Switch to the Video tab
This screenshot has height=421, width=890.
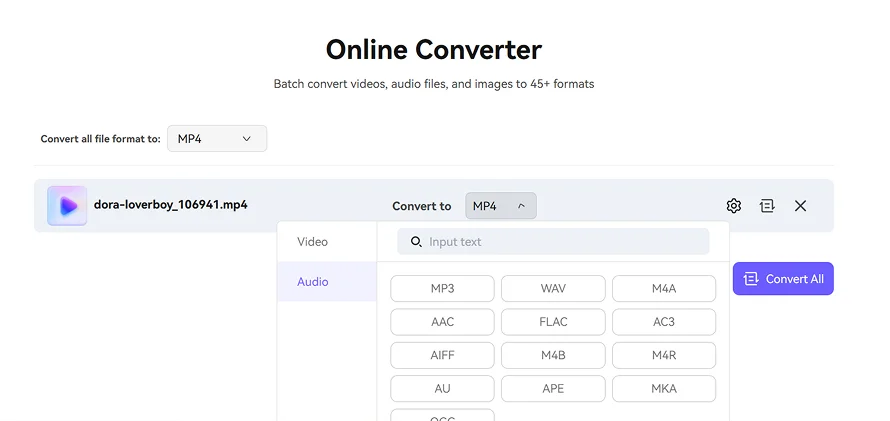pyautogui.click(x=327, y=242)
